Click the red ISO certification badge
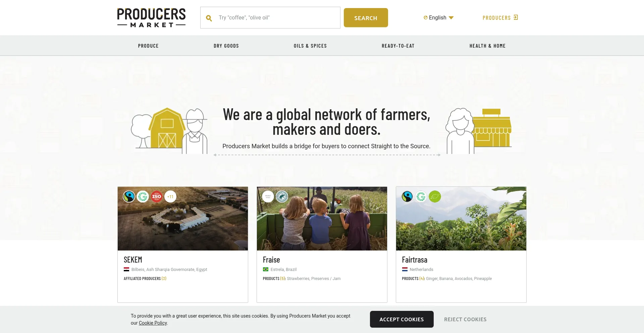 [x=157, y=197]
